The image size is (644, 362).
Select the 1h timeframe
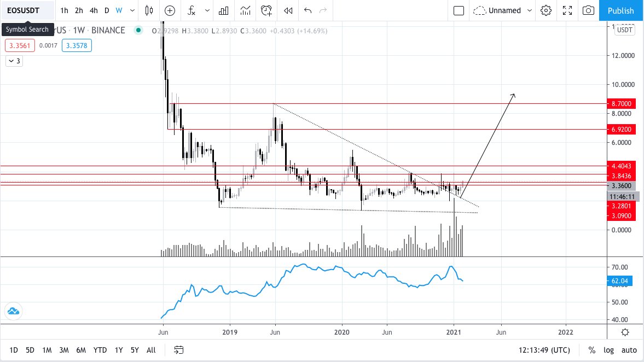click(x=64, y=11)
